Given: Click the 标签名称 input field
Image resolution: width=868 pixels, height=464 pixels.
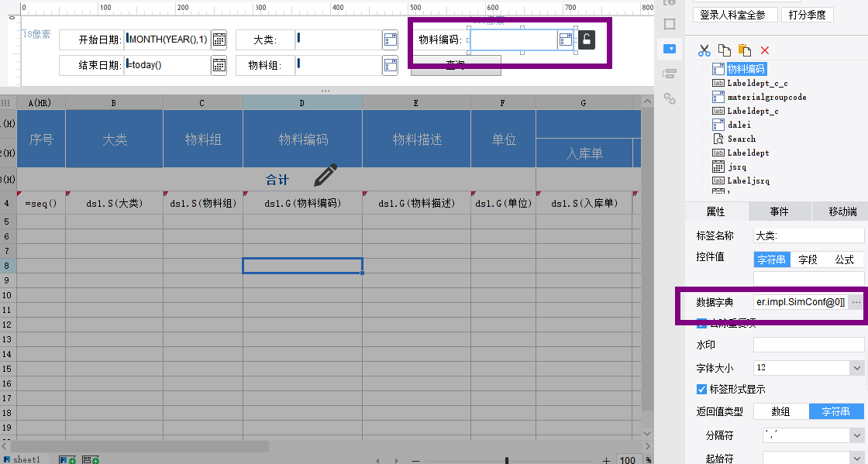Looking at the screenshot, I should [808, 235].
